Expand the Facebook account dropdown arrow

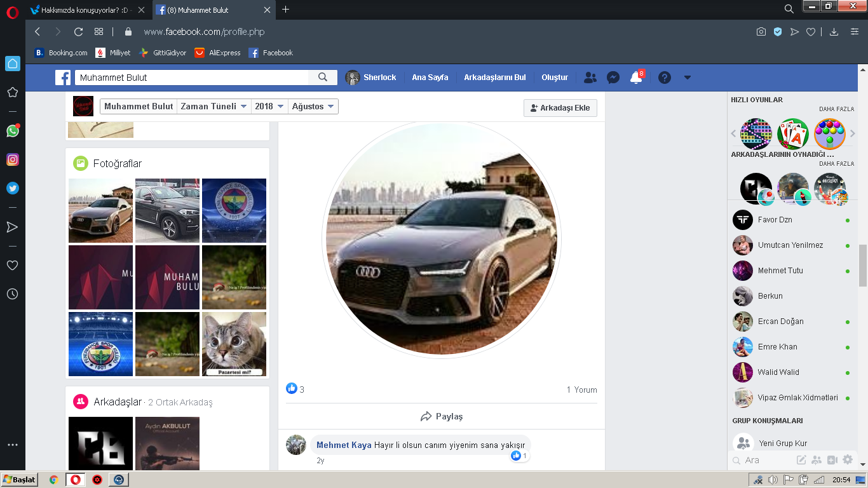click(x=687, y=78)
